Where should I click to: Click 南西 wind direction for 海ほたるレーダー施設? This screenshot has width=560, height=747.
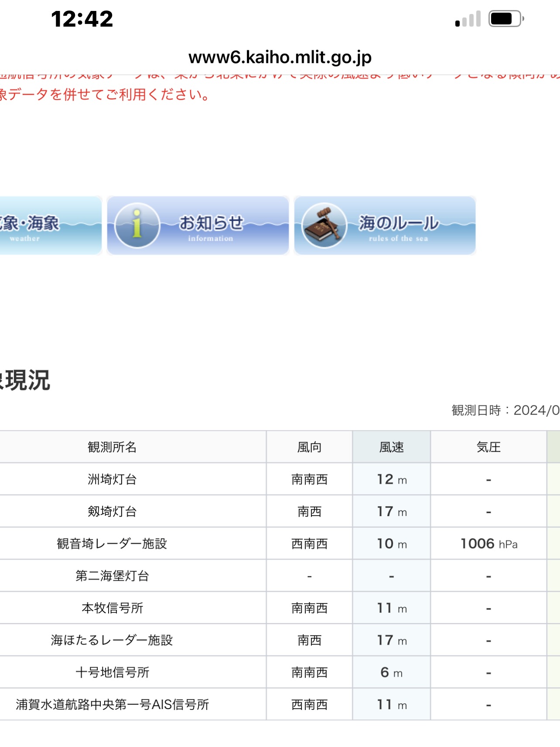[x=309, y=640]
